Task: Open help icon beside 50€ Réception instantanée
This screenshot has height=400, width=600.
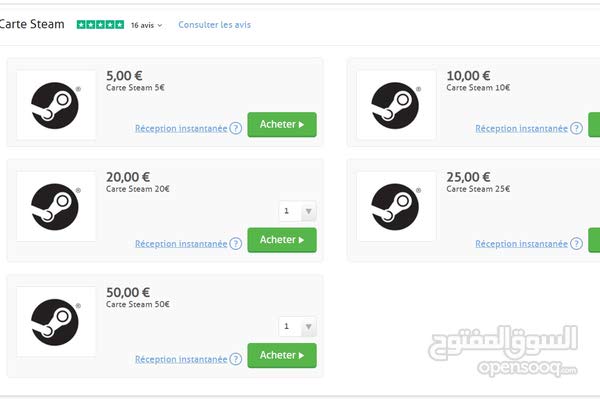Action: [x=236, y=359]
